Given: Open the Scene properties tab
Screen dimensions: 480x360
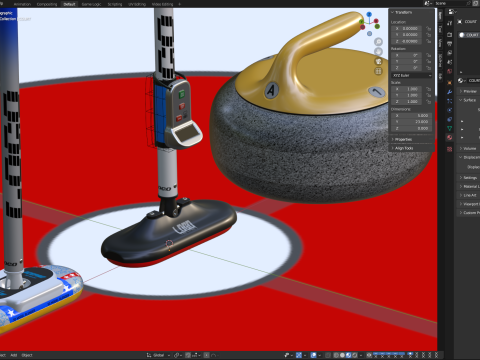Looking at the screenshot, I should (450, 62).
